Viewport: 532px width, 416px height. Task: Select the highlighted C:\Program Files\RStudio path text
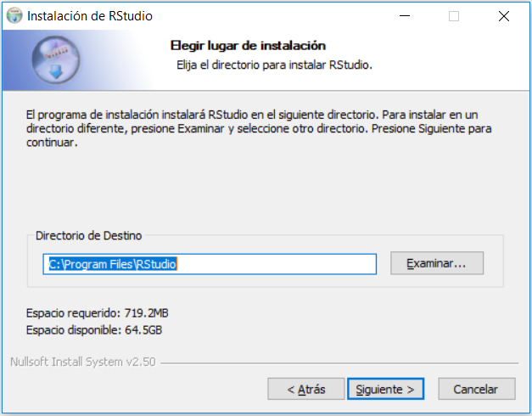[x=113, y=264]
